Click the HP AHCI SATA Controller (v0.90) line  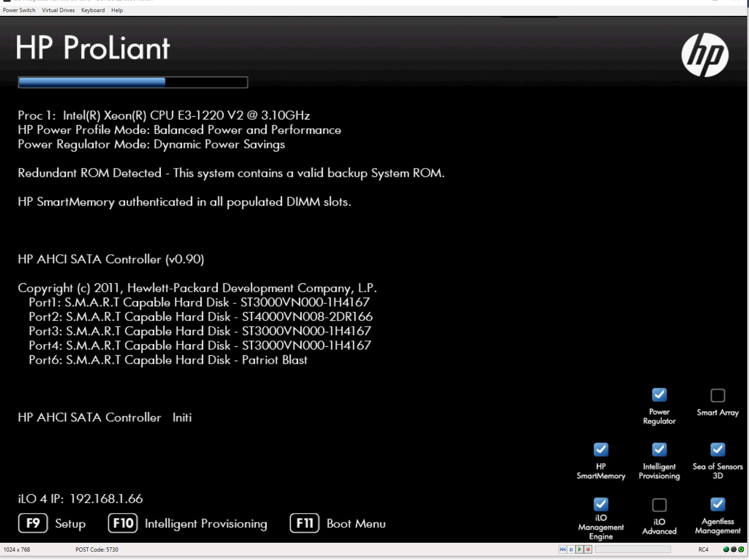click(111, 259)
